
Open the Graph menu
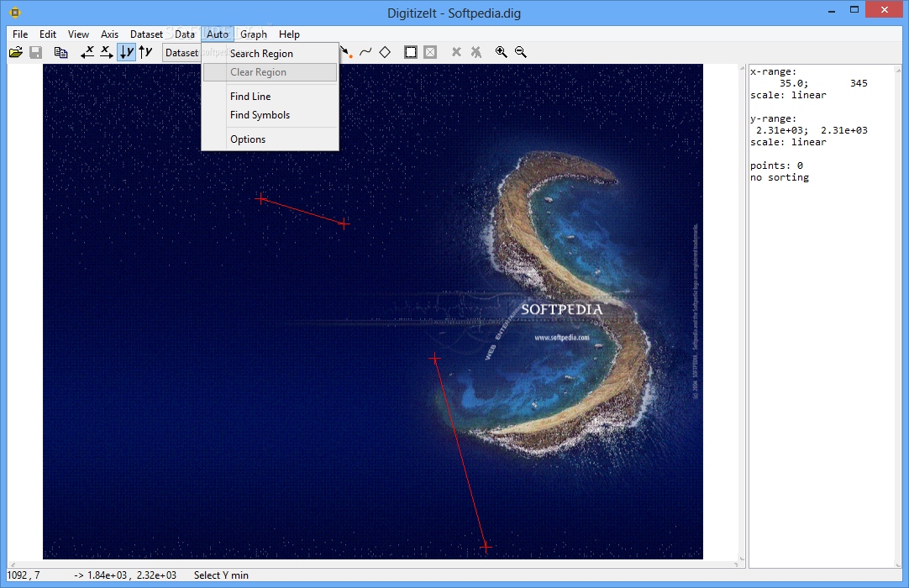254,34
